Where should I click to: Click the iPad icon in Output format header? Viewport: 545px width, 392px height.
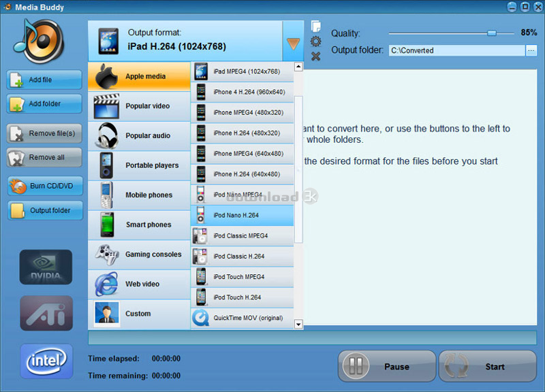[108, 41]
